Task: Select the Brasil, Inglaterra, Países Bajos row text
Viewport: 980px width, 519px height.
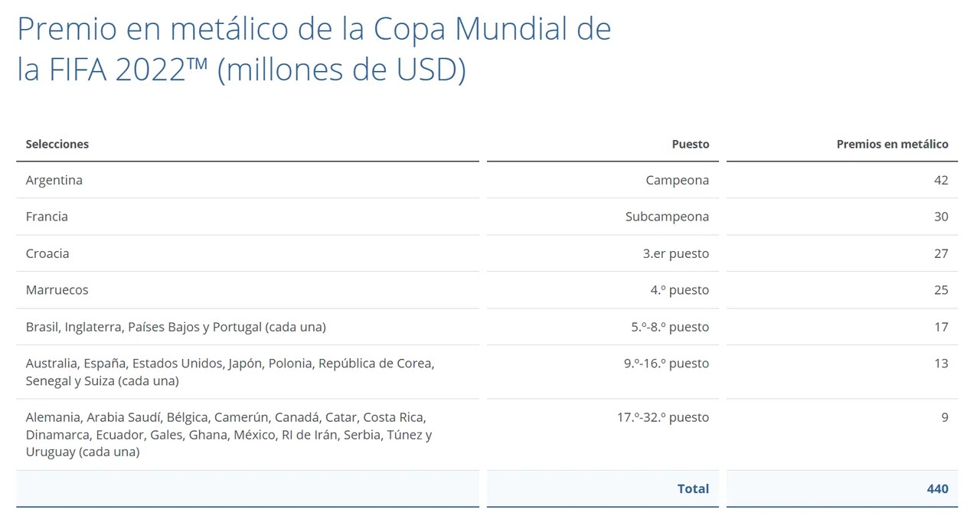Action: click(176, 327)
